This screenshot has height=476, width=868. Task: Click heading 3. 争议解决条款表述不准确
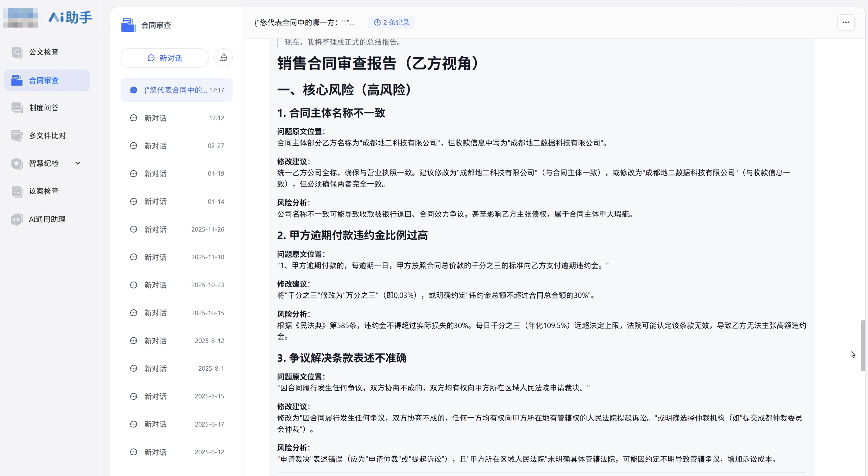pyautogui.click(x=342, y=358)
